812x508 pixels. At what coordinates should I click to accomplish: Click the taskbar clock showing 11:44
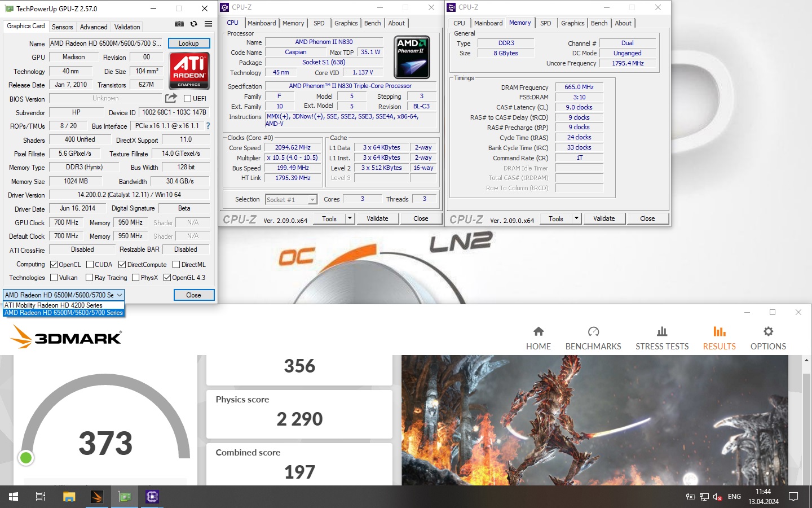pos(764,497)
